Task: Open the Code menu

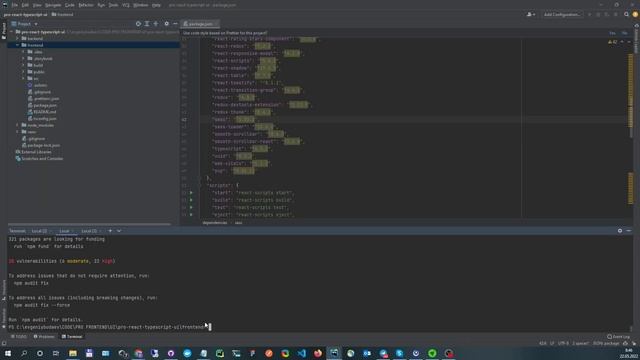Action: [x=70, y=5]
